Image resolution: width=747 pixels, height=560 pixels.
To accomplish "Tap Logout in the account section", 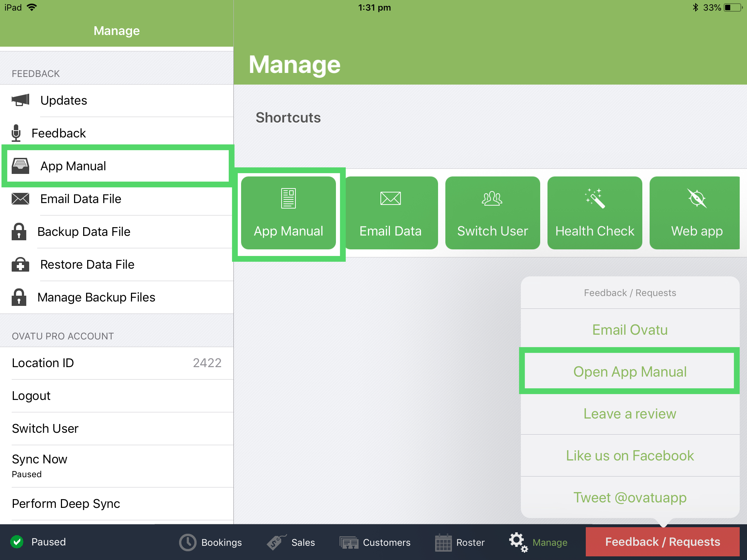I will (x=117, y=396).
